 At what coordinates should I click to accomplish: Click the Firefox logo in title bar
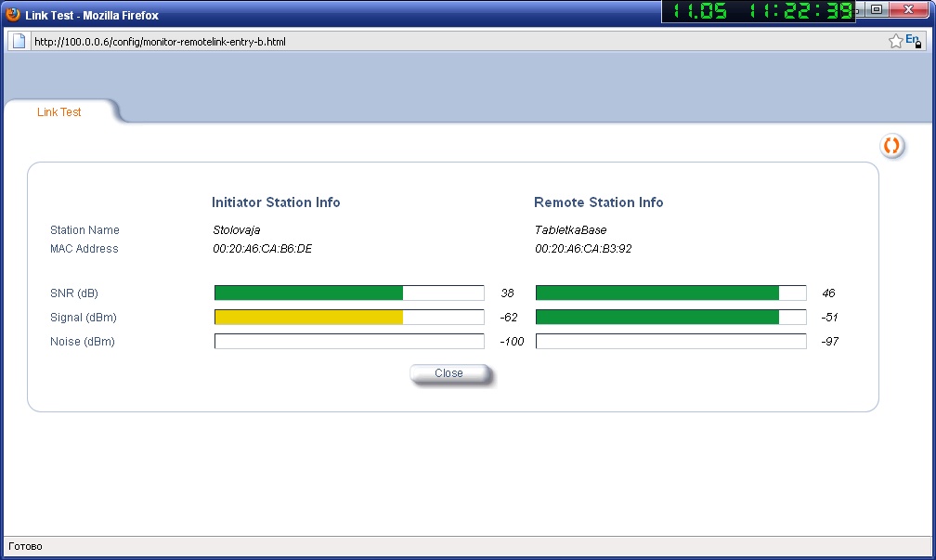pyautogui.click(x=13, y=14)
